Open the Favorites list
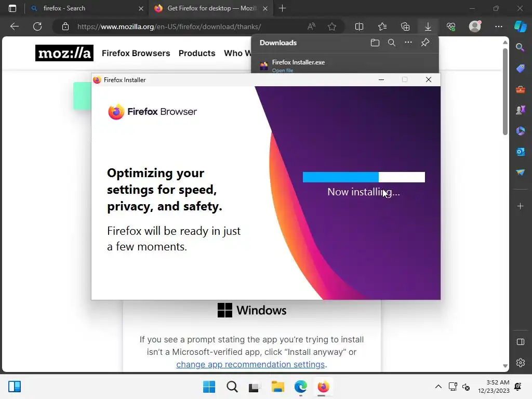532x399 pixels. pyautogui.click(x=382, y=26)
